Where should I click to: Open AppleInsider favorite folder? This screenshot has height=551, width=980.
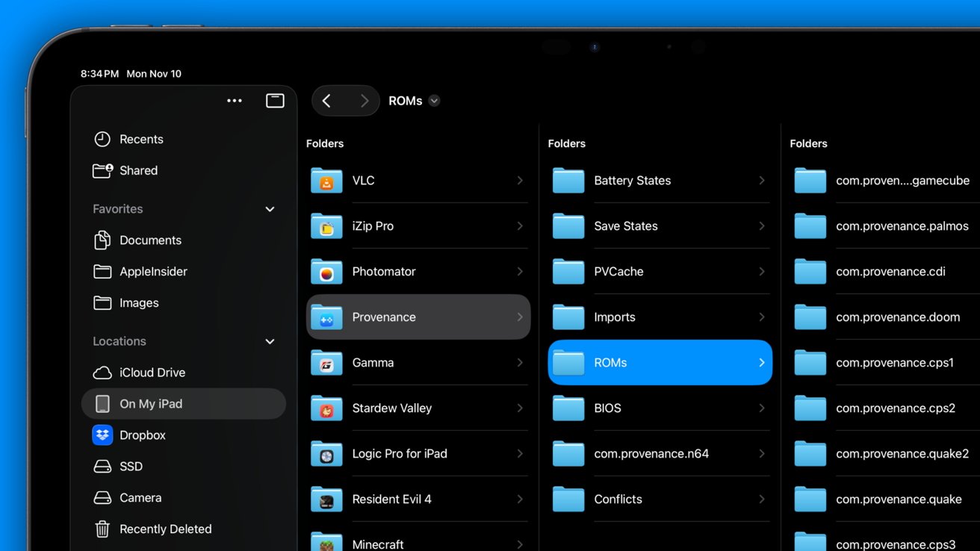pyautogui.click(x=152, y=272)
